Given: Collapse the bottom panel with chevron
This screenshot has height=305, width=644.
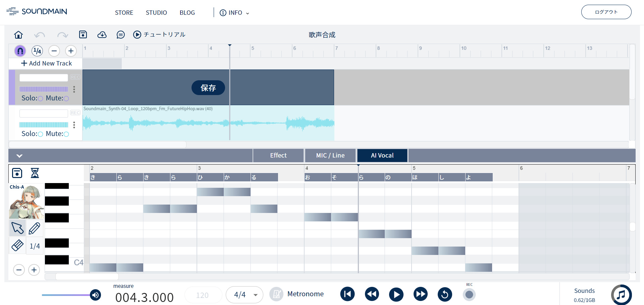Looking at the screenshot, I should 19,156.
